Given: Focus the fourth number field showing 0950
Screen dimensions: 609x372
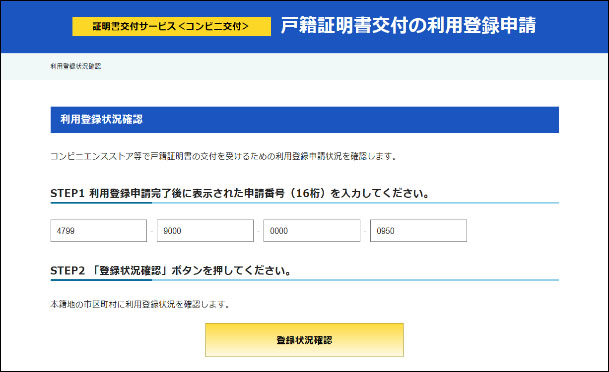Looking at the screenshot, I should [418, 231].
